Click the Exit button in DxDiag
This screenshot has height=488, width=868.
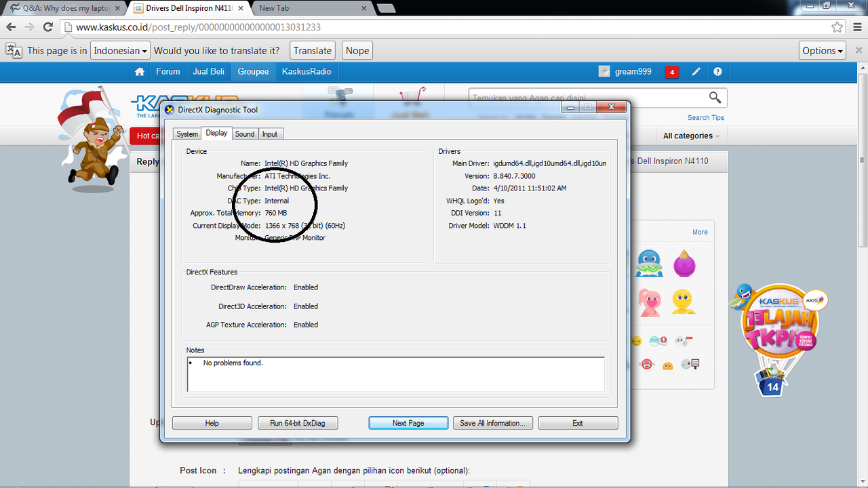(x=578, y=423)
